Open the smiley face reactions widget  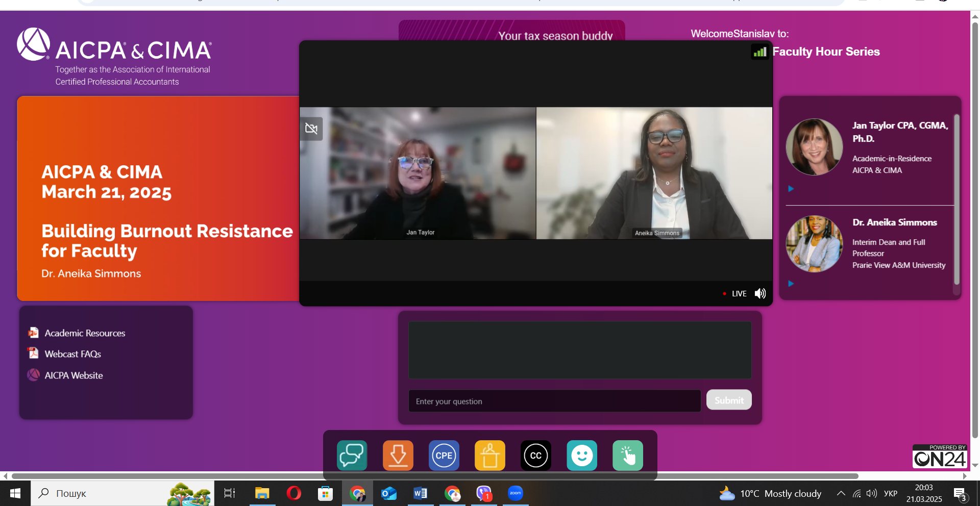pos(582,455)
